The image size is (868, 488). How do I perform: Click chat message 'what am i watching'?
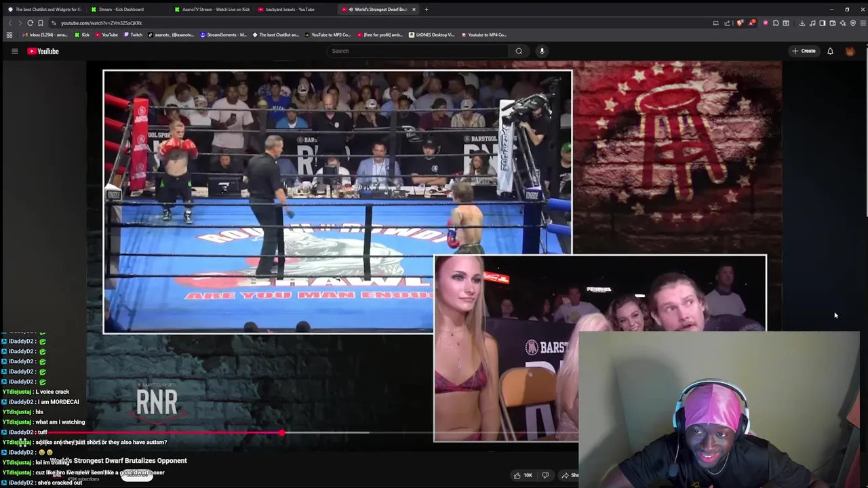(x=60, y=422)
